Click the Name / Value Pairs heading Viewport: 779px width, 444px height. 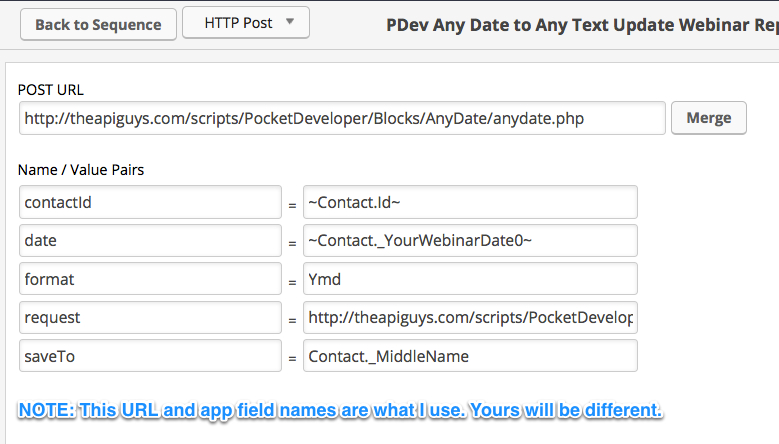click(80, 170)
